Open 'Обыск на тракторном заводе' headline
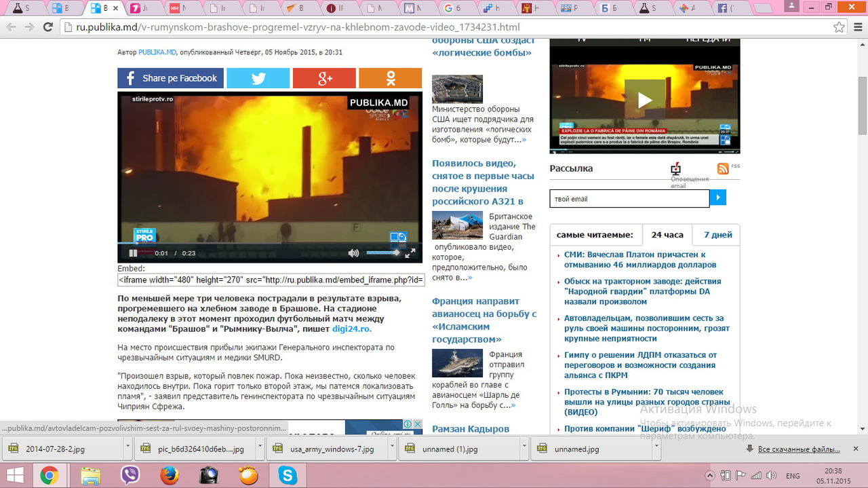Screen dimensions: 868x488 (x=642, y=291)
